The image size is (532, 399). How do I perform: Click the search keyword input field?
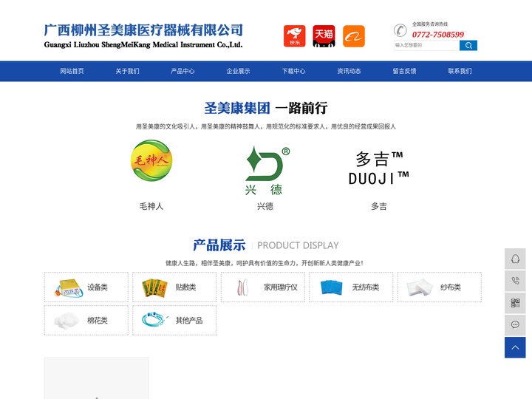pyautogui.click(x=426, y=46)
